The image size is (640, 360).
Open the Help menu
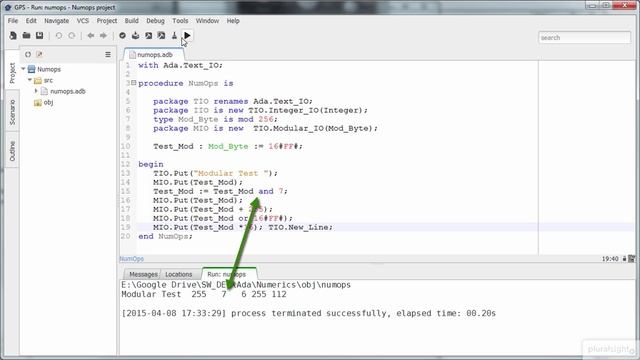233,21
